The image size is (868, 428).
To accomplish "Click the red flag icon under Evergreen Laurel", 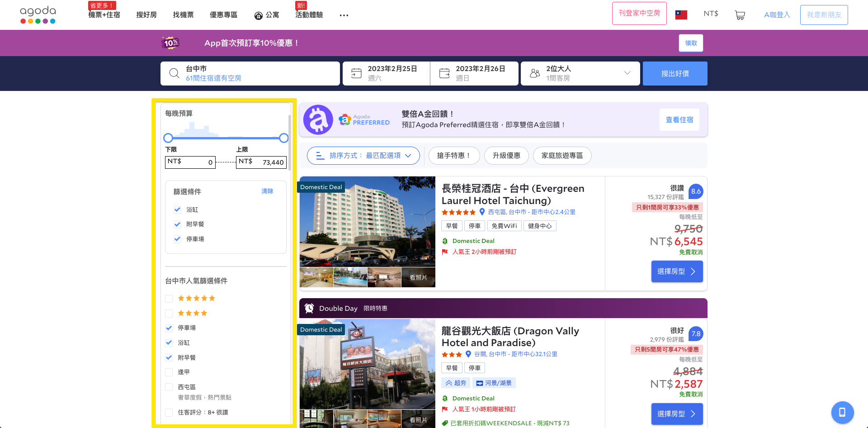I will click(x=445, y=252).
